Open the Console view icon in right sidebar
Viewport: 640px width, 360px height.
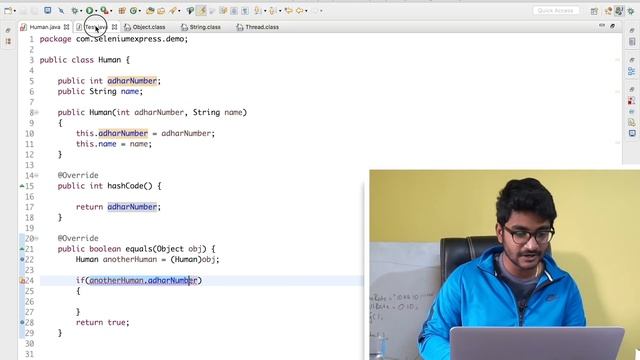click(x=632, y=133)
